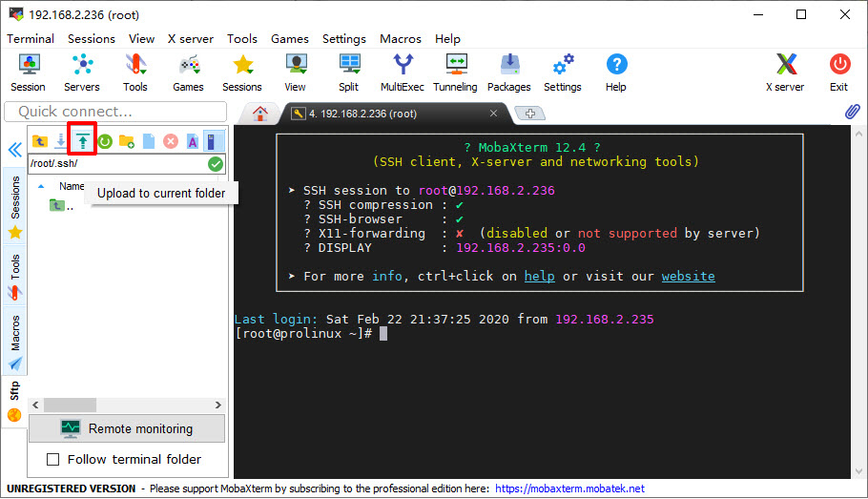Image resolution: width=868 pixels, height=499 pixels.
Task: Open the mobaxterm.mobatek.net link
Action: (569, 489)
